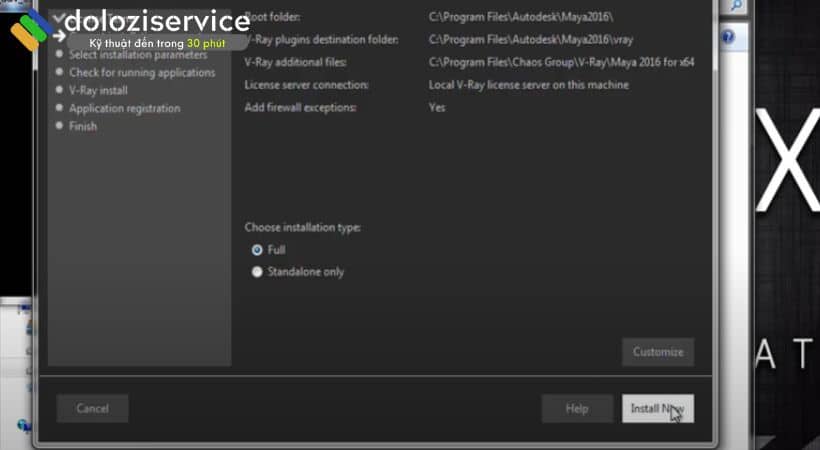The image size is (820, 450).
Task: Open Help from the installer footer
Action: click(x=576, y=408)
